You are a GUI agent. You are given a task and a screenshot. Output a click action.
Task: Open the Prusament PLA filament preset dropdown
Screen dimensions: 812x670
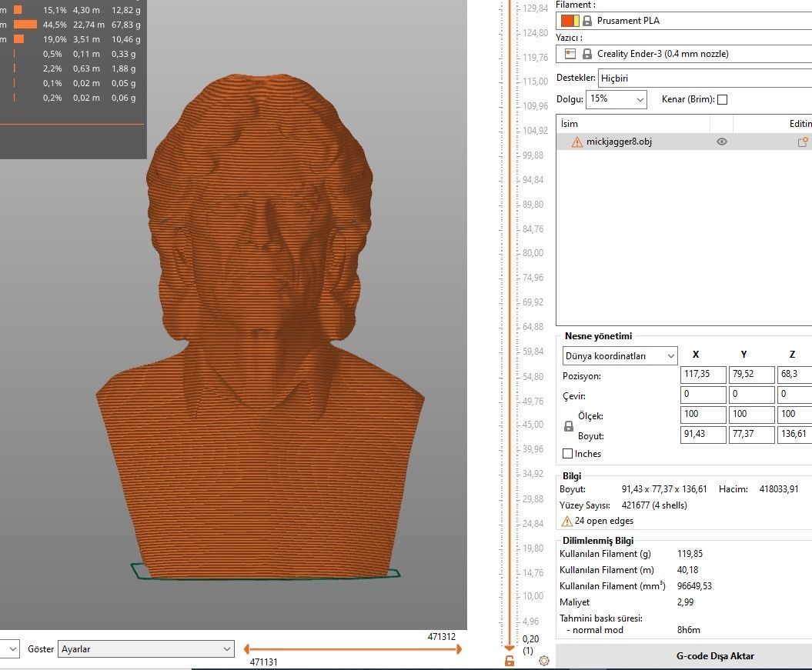(x=683, y=21)
